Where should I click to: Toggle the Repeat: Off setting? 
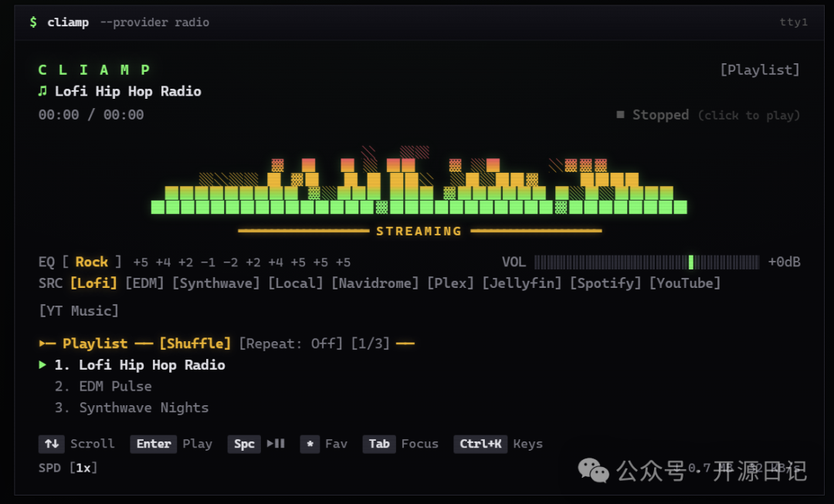pos(291,343)
